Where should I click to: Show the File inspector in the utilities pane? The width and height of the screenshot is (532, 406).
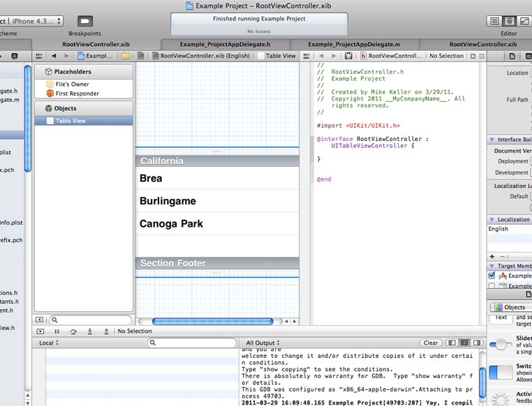[x=512, y=57]
